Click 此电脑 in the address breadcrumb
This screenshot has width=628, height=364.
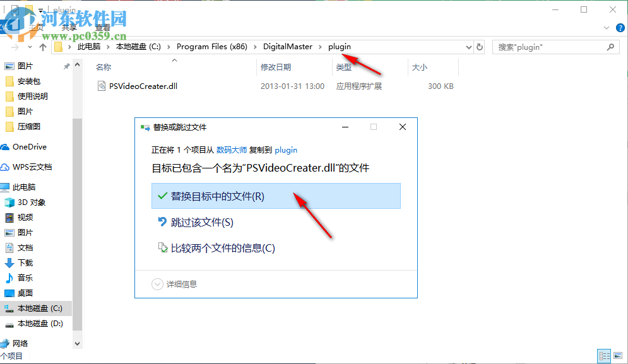point(89,47)
